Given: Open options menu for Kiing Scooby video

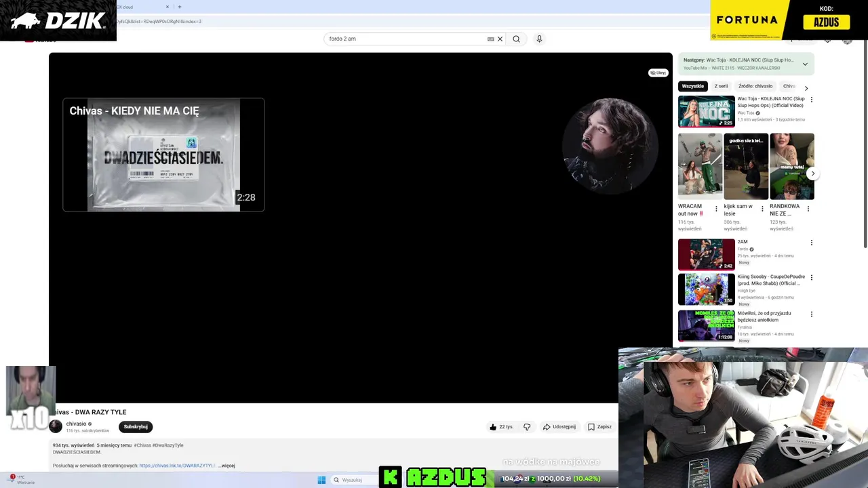Looking at the screenshot, I should click(x=811, y=277).
